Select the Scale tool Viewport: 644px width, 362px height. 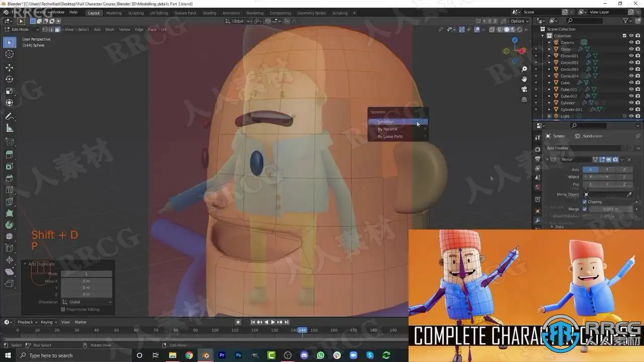tap(10, 91)
